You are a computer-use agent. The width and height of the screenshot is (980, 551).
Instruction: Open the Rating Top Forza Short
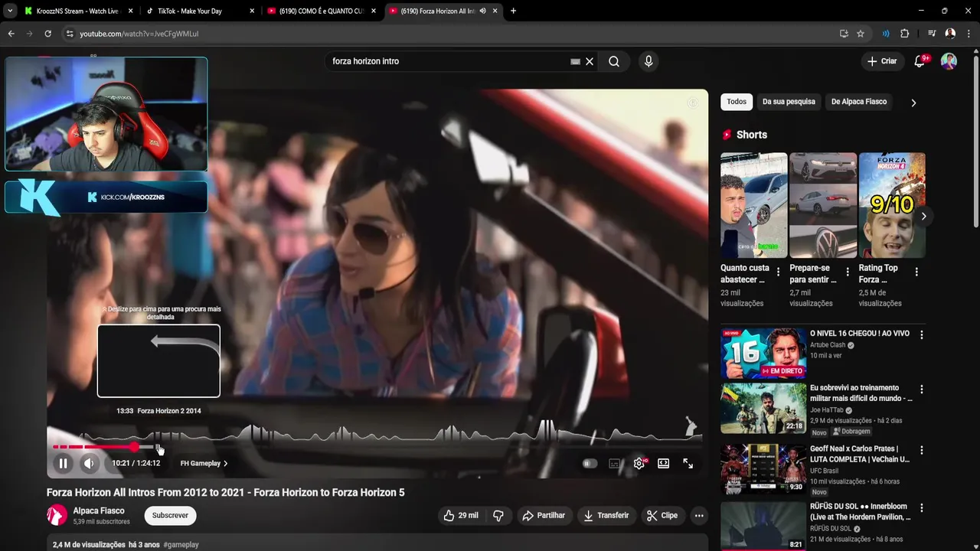coord(891,205)
